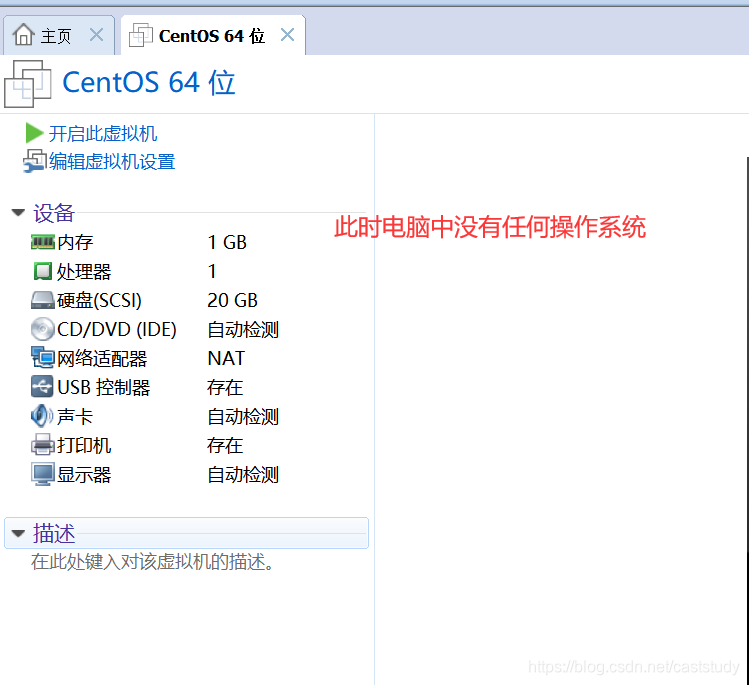Screen dimensions: 749x685
Task: Click the printer icon
Action: pyautogui.click(x=43, y=445)
